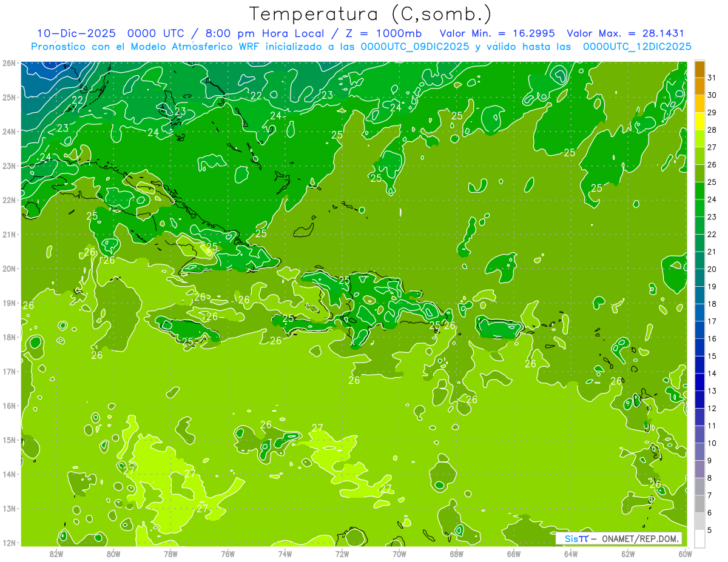Click the 19N latitude label
The height and width of the screenshot is (562, 728).
pos(9,303)
